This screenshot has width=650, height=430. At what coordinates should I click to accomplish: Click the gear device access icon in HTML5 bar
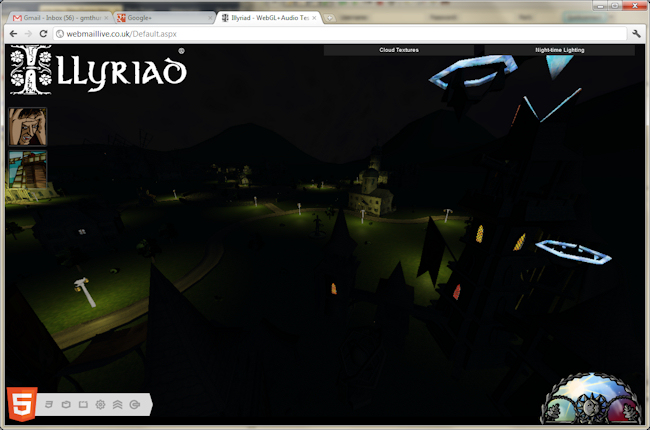pyautogui.click(x=100, y=404)
